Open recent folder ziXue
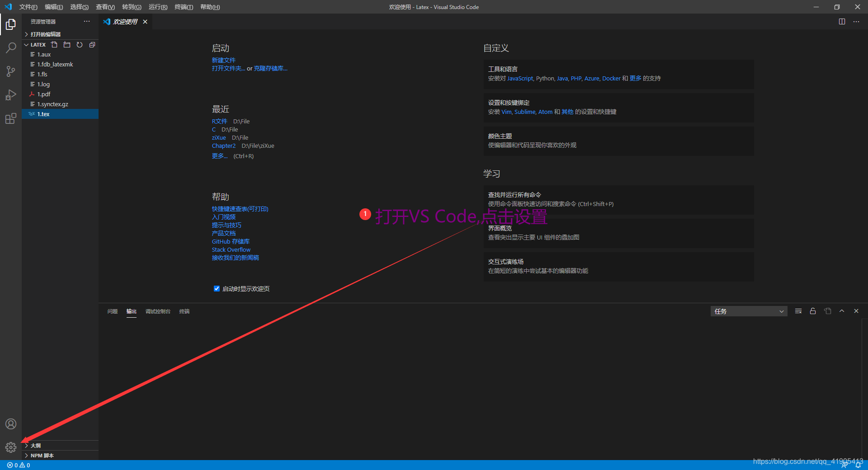The height and width of the screenshot is (470, 868). (219, 138)
